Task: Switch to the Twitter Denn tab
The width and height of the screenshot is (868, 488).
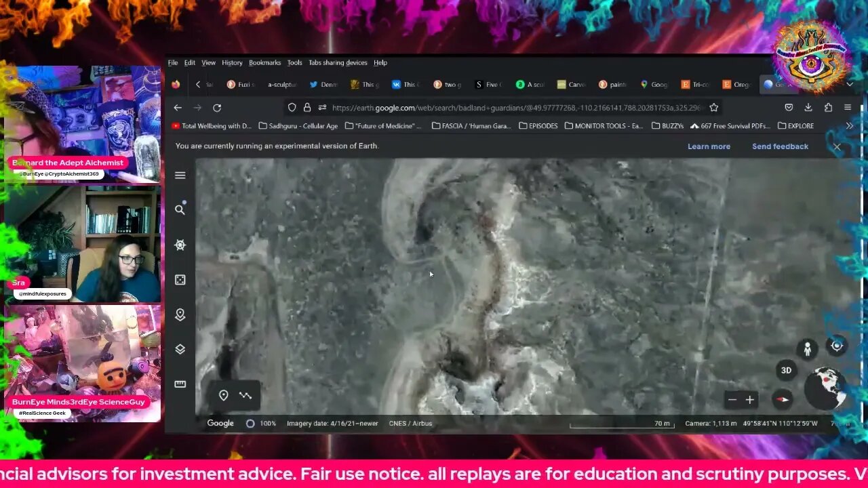Action: 324,85
